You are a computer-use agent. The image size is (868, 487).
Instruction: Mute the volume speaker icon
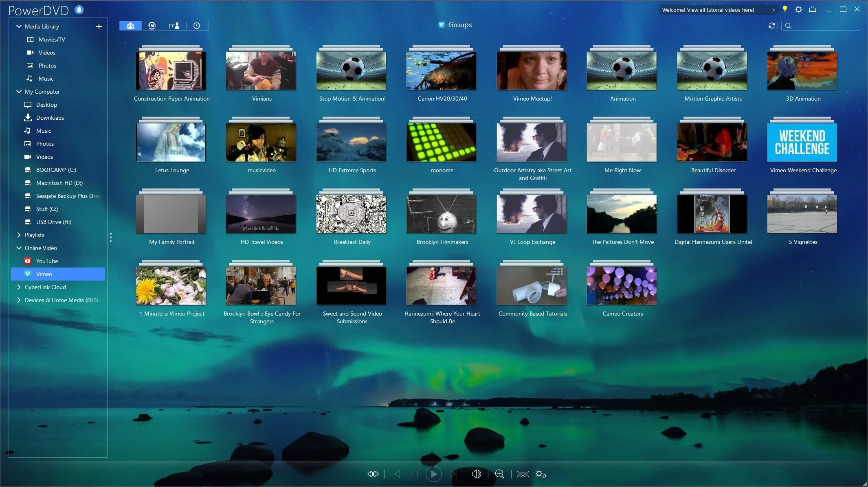click(476, 474)
